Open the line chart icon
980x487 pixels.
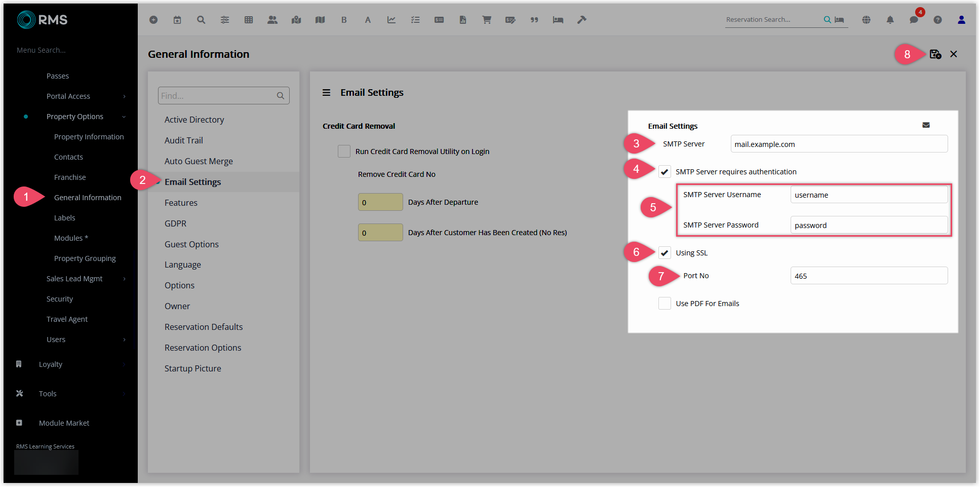(391, 20)
